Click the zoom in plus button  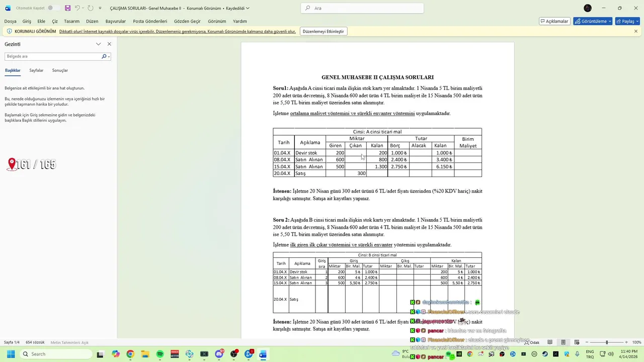point(626,342)
